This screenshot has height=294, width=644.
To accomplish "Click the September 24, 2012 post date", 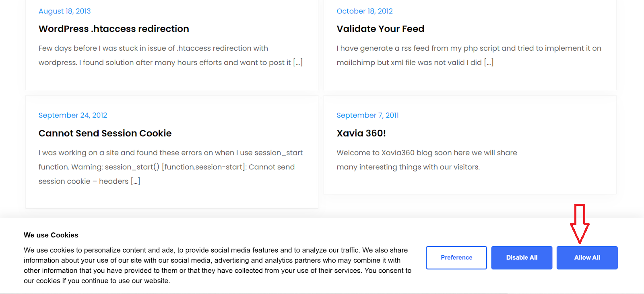I will 73,115.
